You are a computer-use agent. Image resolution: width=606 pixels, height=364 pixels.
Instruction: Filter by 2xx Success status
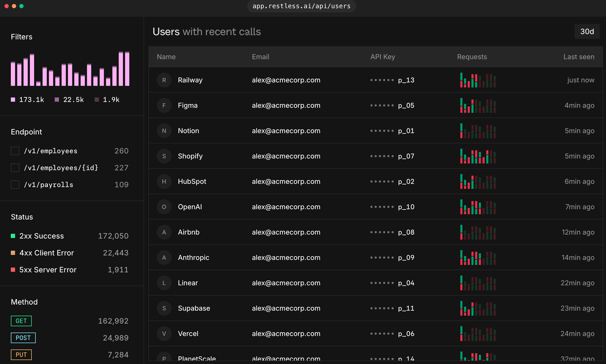(70, 236)
